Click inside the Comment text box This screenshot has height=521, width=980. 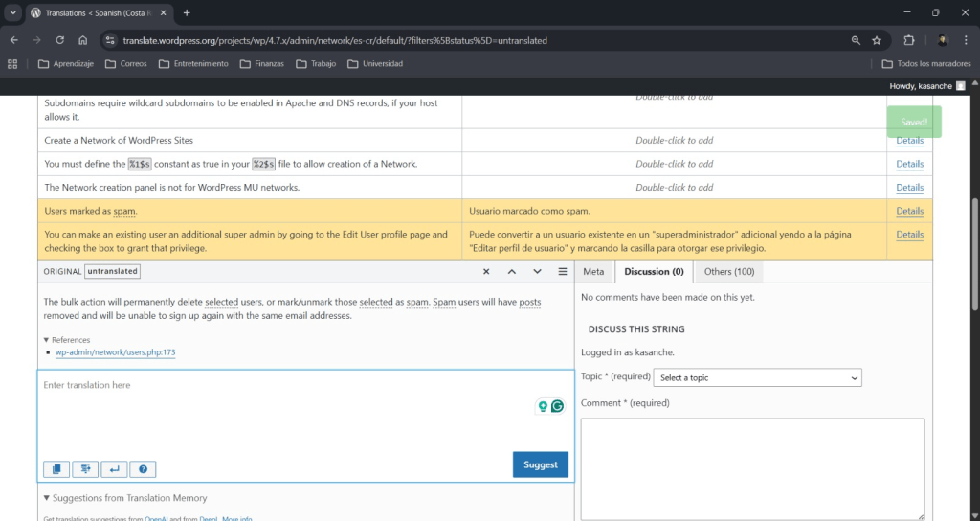click(752, 467)
